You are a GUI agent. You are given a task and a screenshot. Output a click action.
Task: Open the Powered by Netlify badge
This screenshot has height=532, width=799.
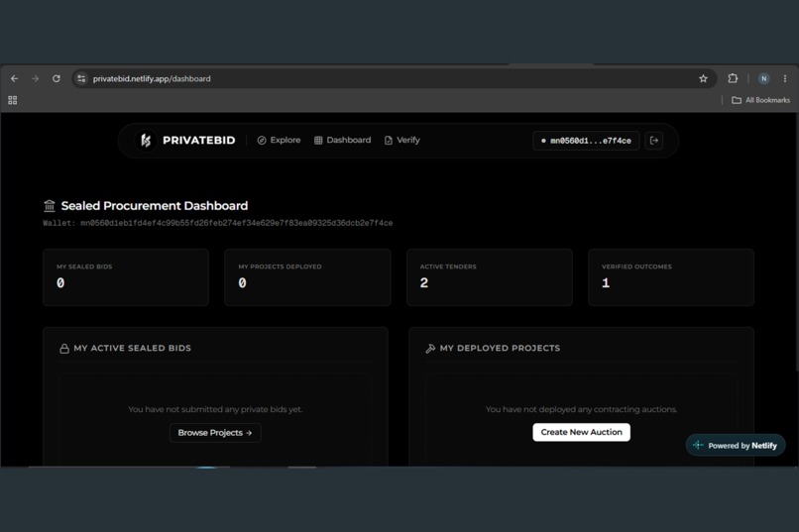point(736,446)
